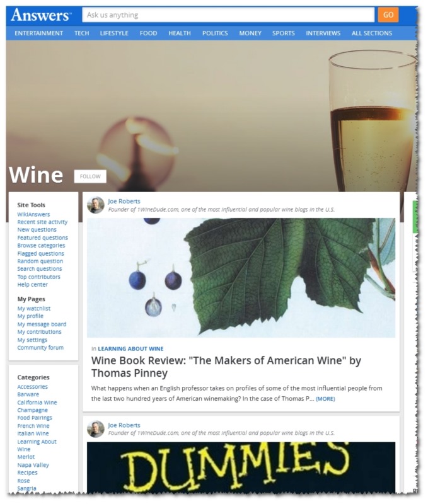Open the FOOD section
Viewport: 428px width, 504px height.
(x=148, y=33)
